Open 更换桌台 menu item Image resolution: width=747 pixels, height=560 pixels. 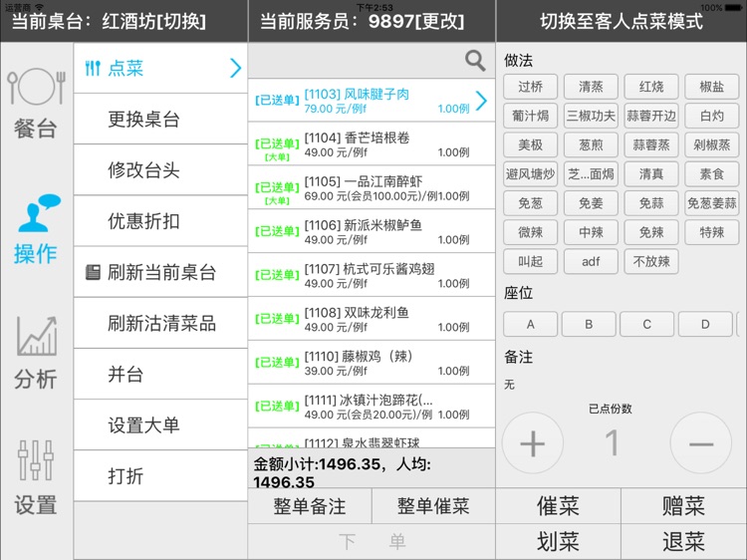coord(160,120)
